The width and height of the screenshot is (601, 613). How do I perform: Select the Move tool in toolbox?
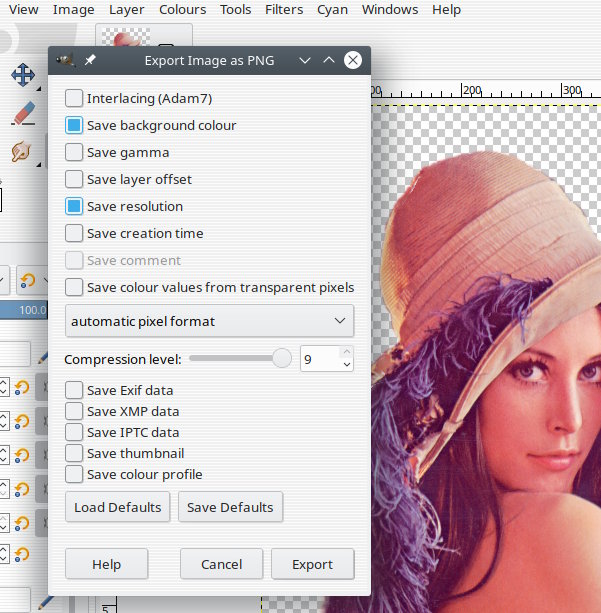click(x=23, y=76)
